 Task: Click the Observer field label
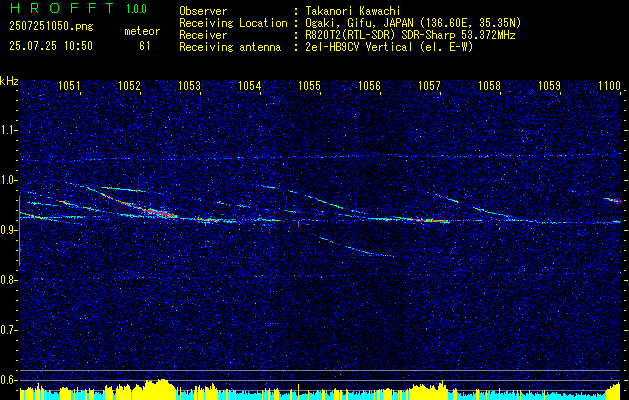203,11
